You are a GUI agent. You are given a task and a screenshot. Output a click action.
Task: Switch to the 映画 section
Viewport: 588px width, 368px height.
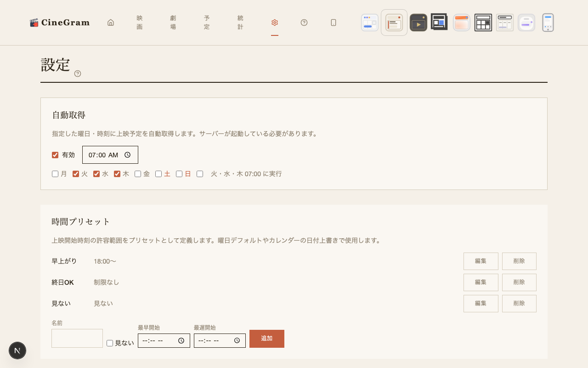[x=139, y=22]
